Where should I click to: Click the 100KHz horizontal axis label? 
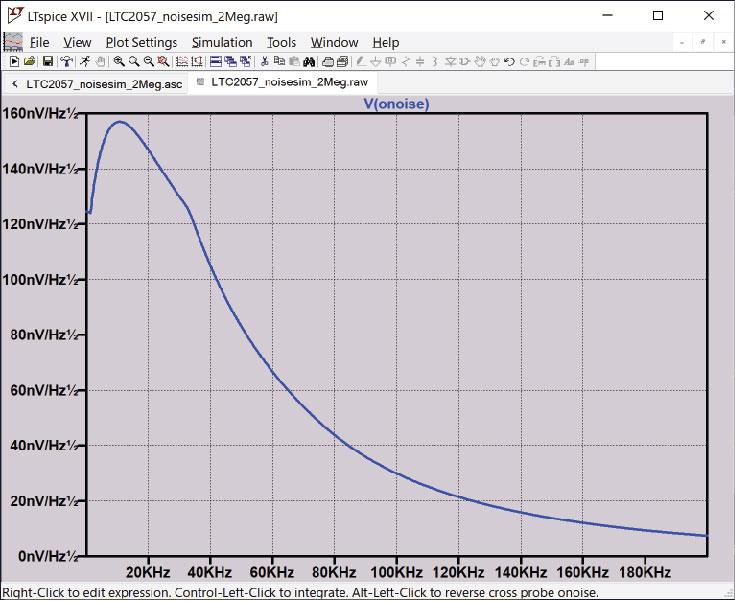[x=396, y=572]
